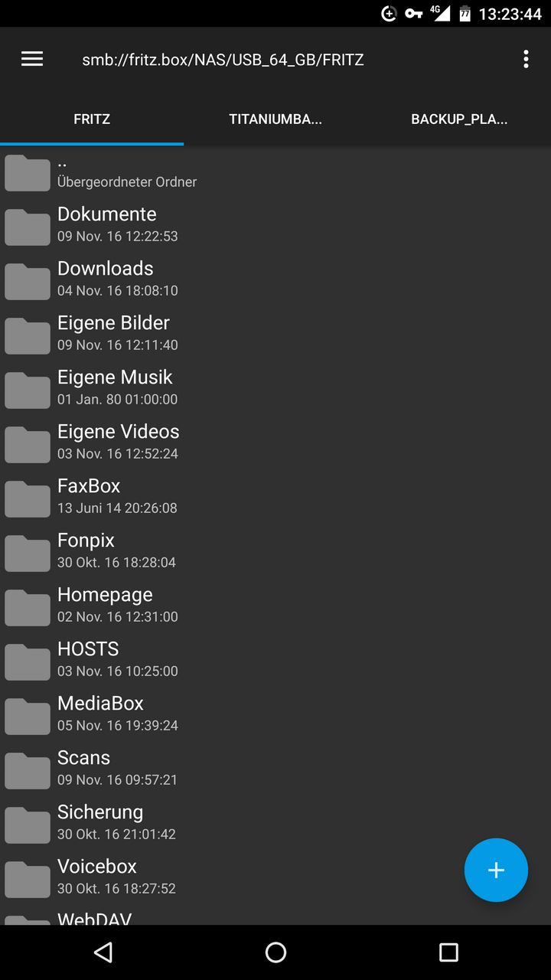551x980 pixels.
Task: Switch to the TITANIUMBA... tab
Action: pyautogui.click(x=275, y=119)
